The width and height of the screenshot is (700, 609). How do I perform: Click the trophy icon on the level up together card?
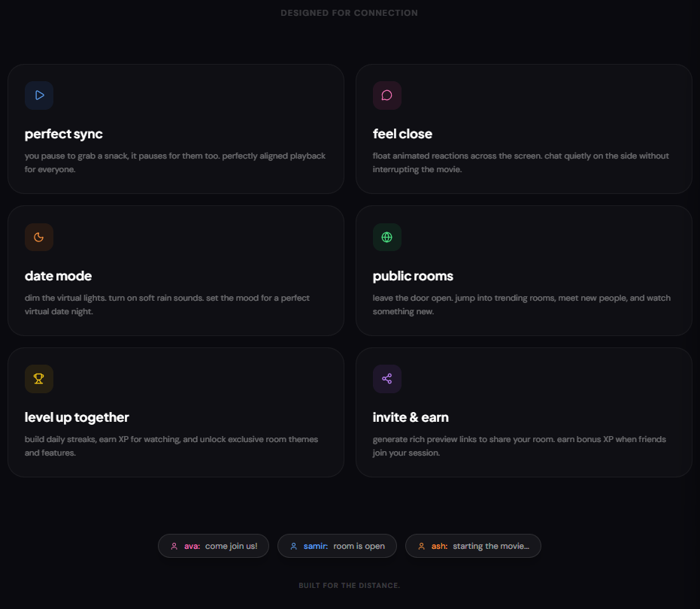coord(39,379)
